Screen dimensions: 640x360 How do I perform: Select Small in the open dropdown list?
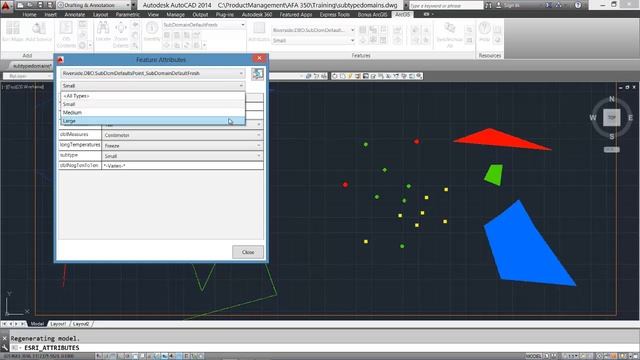[153, 104]
